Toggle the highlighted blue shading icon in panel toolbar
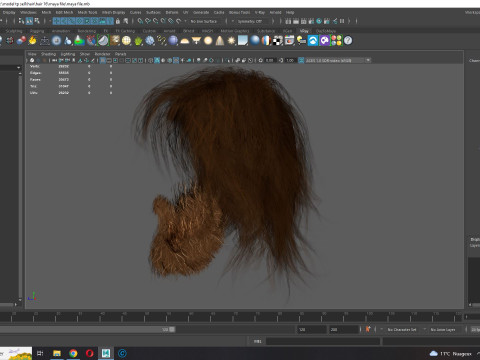Screen dimensions: 480x360 pyautogui.click(x=157, y=60)
